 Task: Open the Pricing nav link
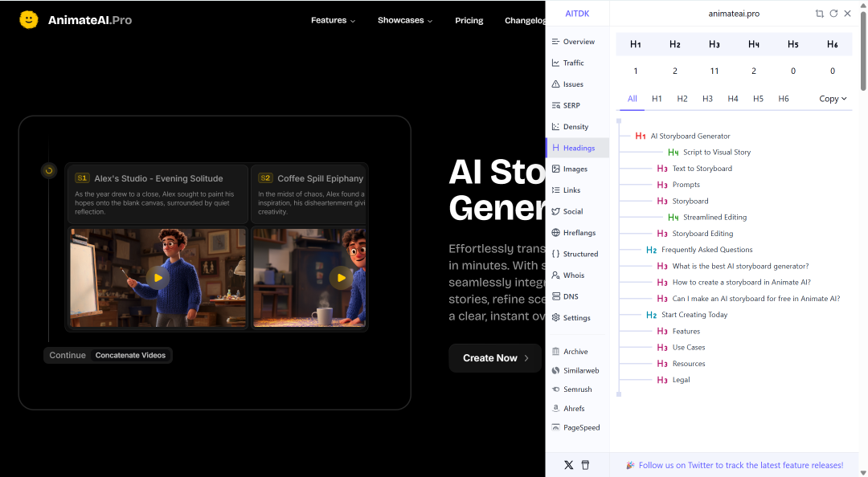click(x=469, y=20)
